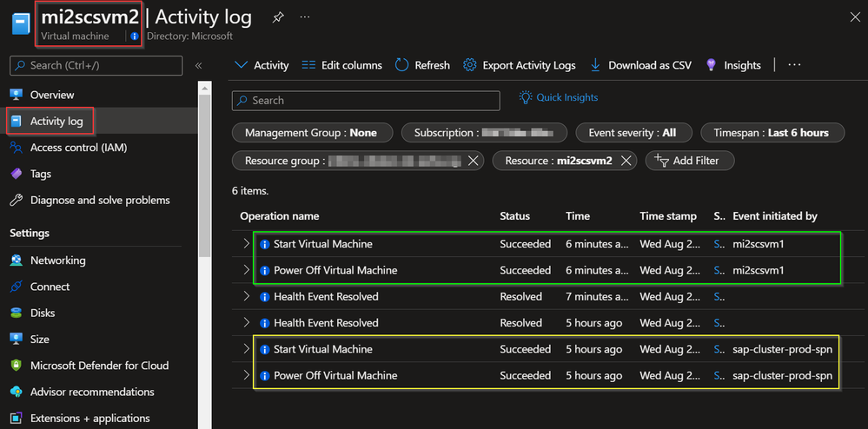
Task: Click the Tags purple icon
Action: coord(16,174)
